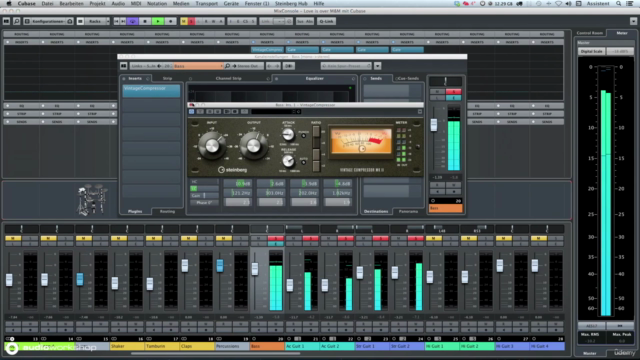Select the Percussions channel label
The width and height of the screenshot is (640, 360).
click(x=232, y=346)
